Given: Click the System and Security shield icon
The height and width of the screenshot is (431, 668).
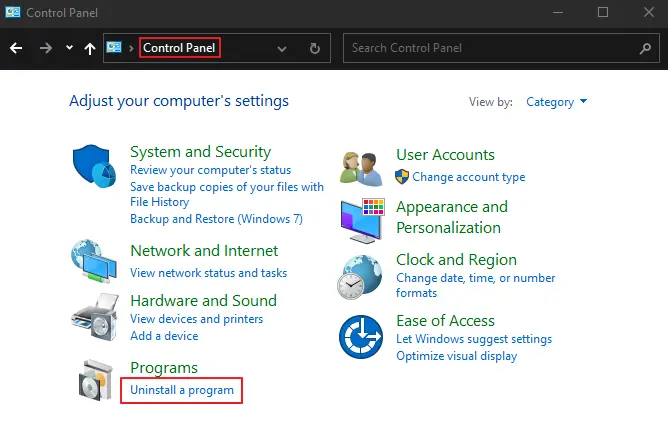Looking at the screenshot, I should (94, 165).
